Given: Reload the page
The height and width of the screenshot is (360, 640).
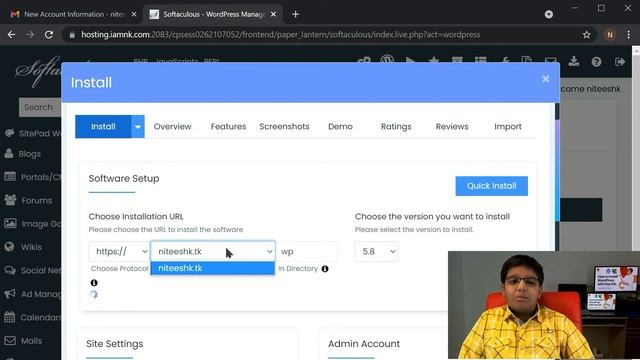Looking at the screenshot, I should point(49,35).
